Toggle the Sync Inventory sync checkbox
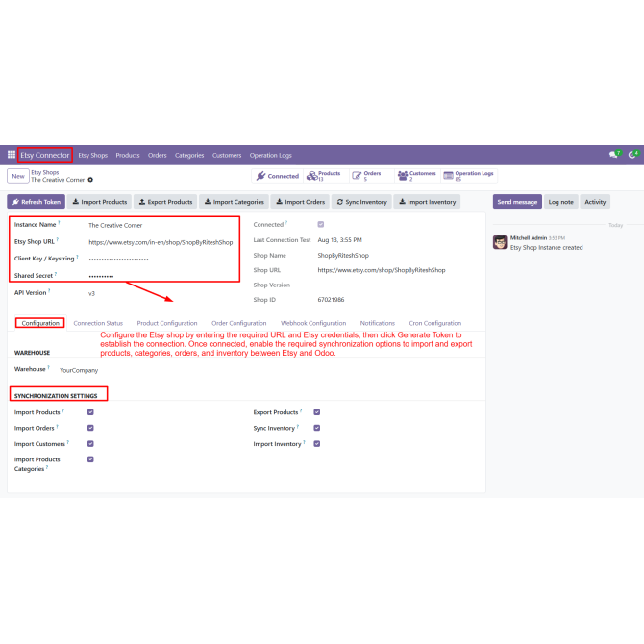 coord(317,428)
